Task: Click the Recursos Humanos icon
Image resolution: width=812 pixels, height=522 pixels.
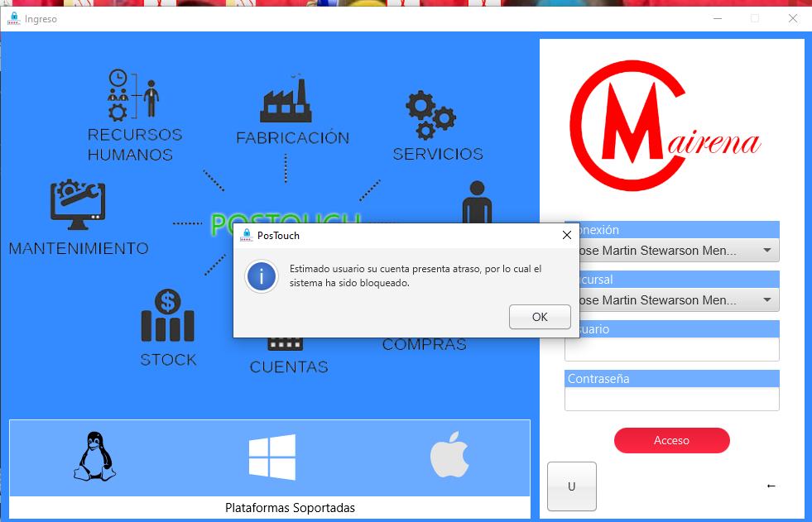Action: click(132, 95)
